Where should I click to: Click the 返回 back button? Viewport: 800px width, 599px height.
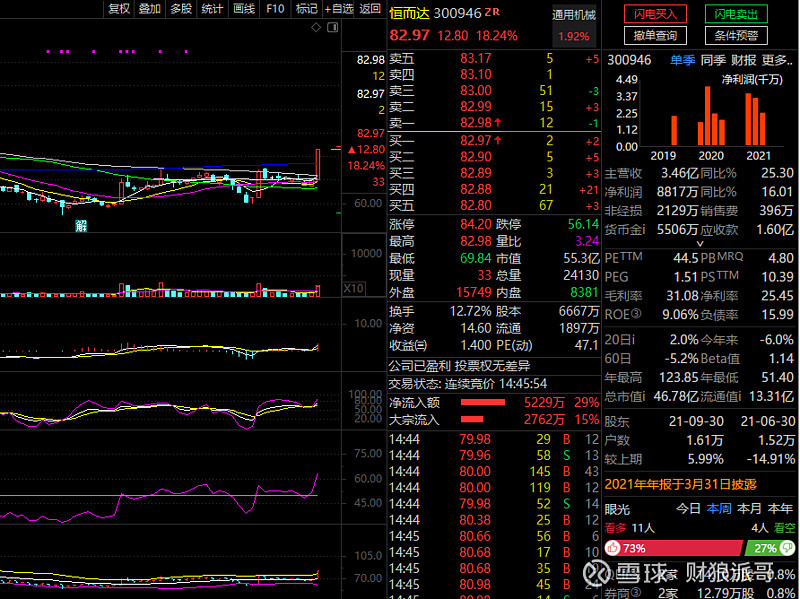click(370, 9)
